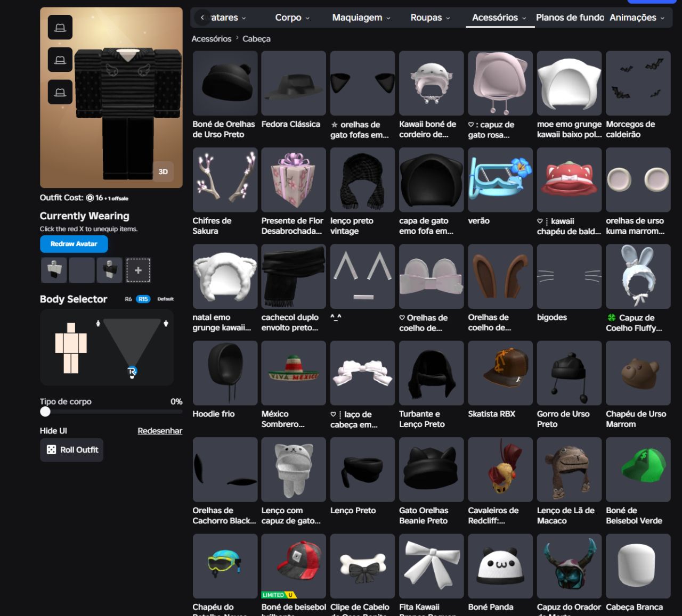Pick the Skatista RBX cap
682x616 pixels.
(500, 373)
